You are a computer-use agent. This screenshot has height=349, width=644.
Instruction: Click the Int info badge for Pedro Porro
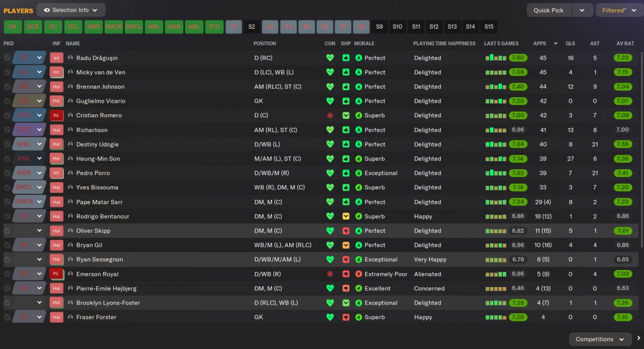coord(56,173)
